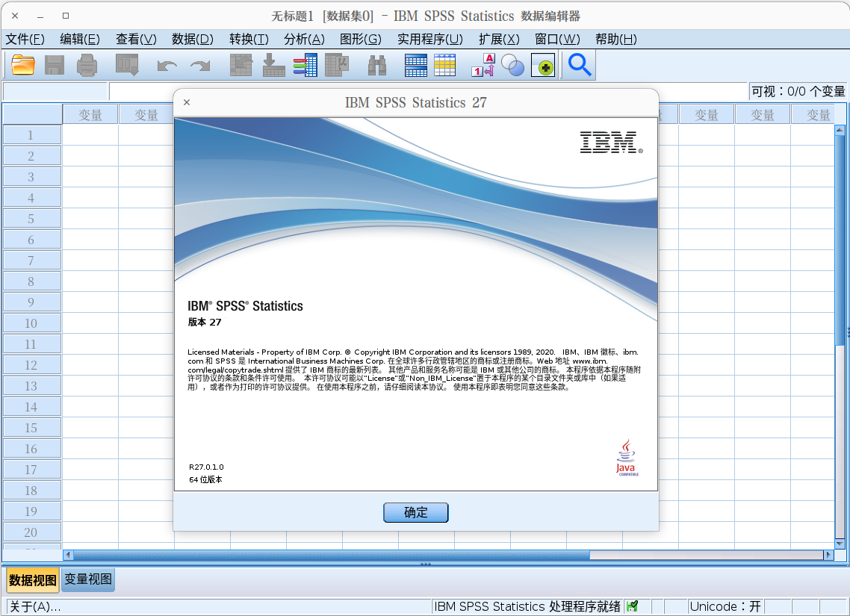This screenshot has width=850, height=616.
Task: Close the IBM SPSS Statistics 27 dialog
Action: coord(187,102)
